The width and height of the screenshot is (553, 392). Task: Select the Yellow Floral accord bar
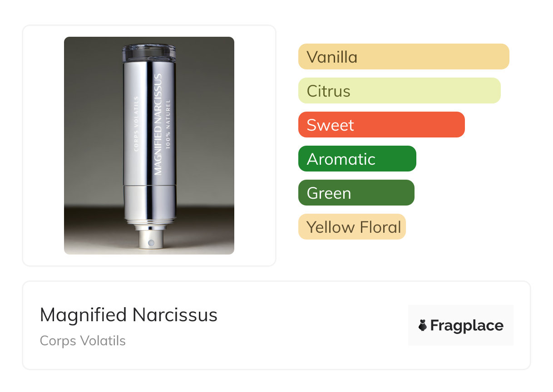pyautogui.click(x=351, y=227)
